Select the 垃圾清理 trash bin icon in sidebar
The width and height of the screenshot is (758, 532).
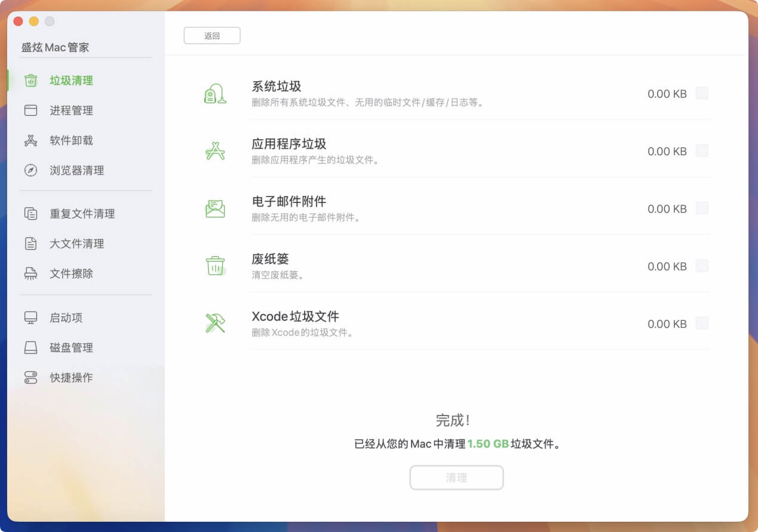click(30, 80)
